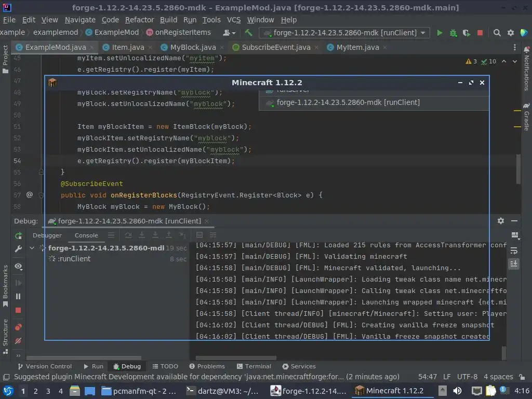Switch to the SubscribeEvent.java tab

tap(276, 47)
